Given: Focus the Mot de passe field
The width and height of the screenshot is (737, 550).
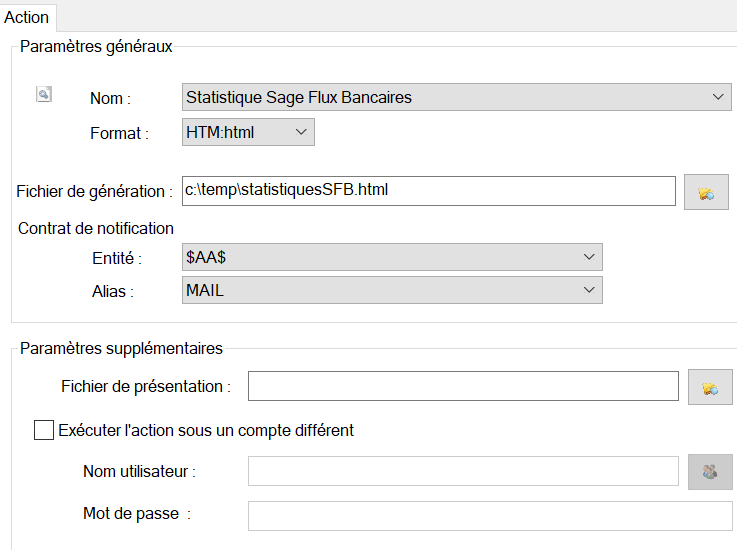Looking at the screenshot, I should click(x=489, y=515).
